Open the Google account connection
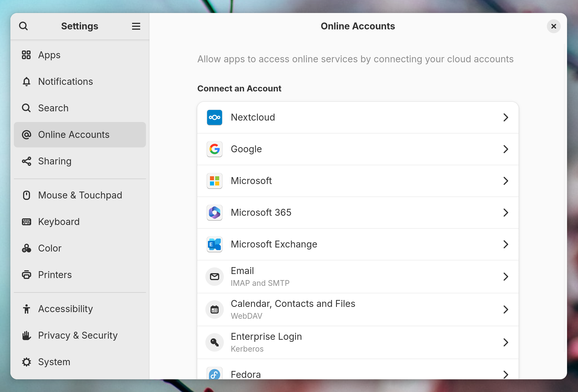 click(357, 149)
